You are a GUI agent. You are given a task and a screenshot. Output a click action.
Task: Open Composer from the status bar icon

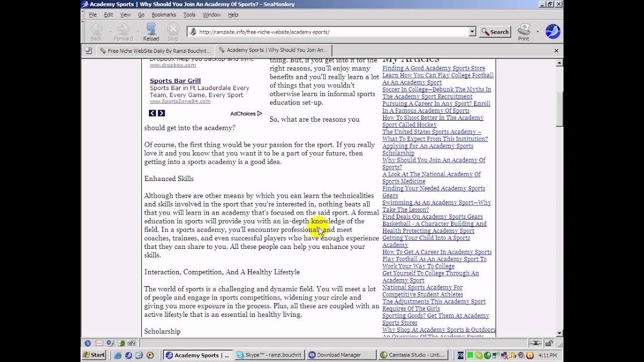110,343
